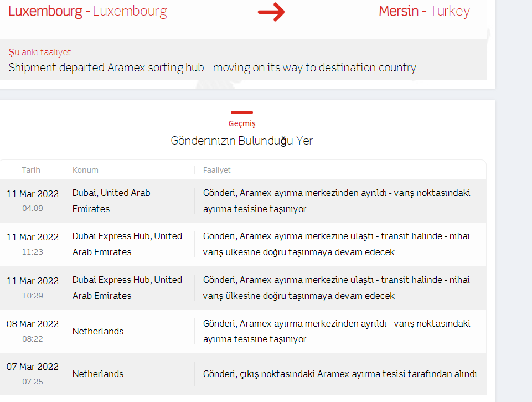Viewport: 532px width, 402px height.
Task: Click the Netherlands location for 07 Mar
Action: pyautogui.click(x=98, y=374)
